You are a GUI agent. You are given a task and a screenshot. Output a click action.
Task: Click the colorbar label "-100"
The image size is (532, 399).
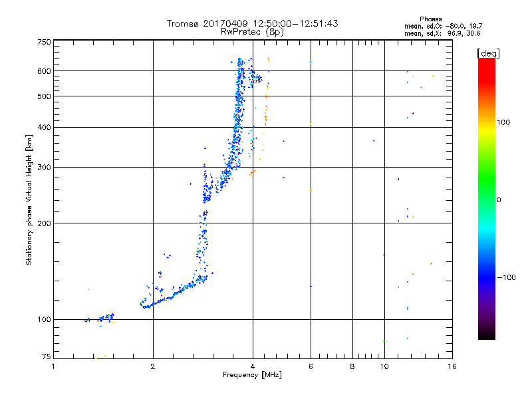point(506,277)
